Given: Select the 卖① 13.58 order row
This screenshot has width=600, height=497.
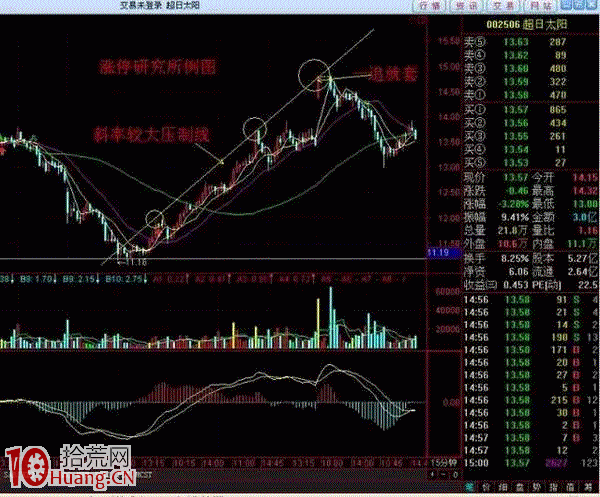Looking at the screenshot, I should tap(517, 95).
